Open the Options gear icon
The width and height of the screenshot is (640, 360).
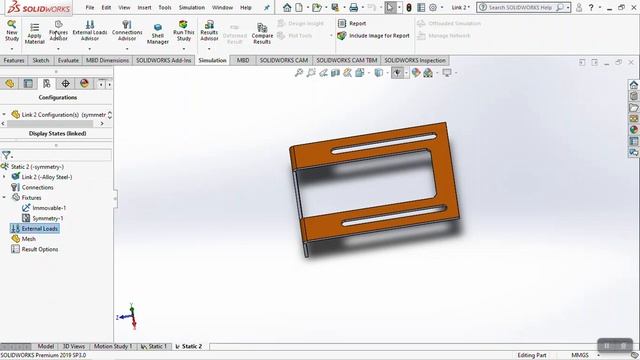433,7
